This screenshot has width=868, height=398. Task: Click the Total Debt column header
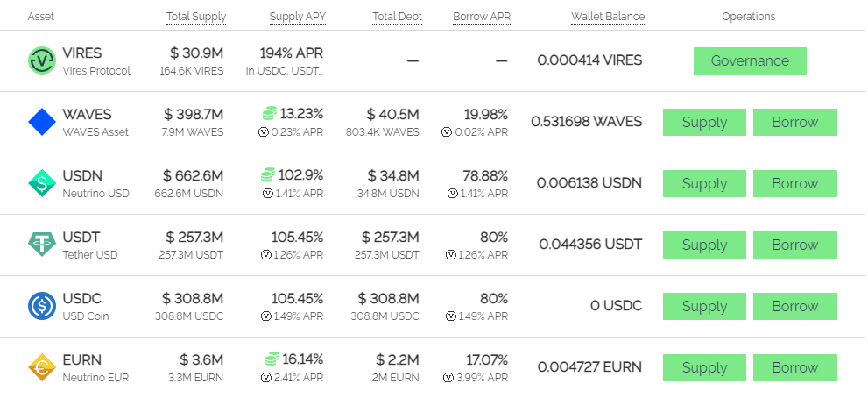pyautogui.click(x=398, y=17)
